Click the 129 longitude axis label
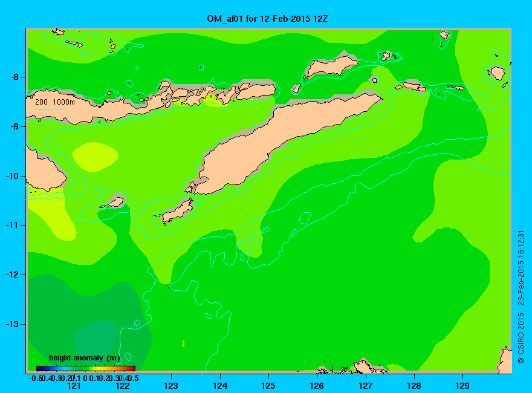 coord(463,386)
